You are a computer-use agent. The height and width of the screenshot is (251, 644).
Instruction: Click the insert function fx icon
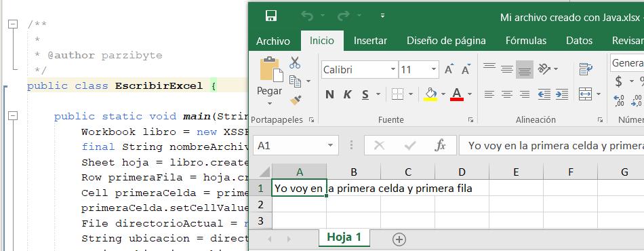(440, 145)
